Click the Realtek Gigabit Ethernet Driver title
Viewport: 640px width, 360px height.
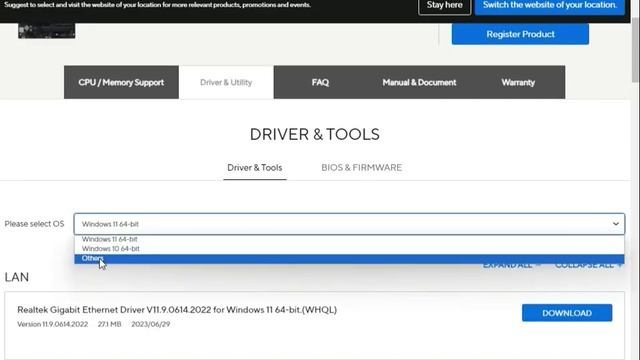coord(177,310)
